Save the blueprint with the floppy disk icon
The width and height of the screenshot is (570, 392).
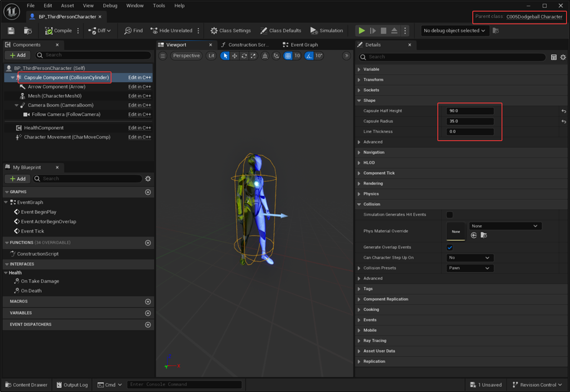tap(11, 31)
